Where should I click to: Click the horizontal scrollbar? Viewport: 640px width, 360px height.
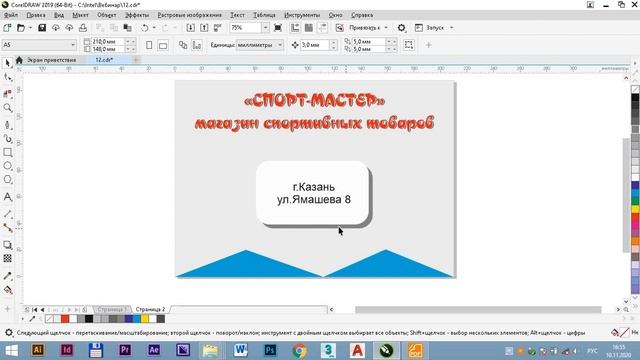pos(478,309)
